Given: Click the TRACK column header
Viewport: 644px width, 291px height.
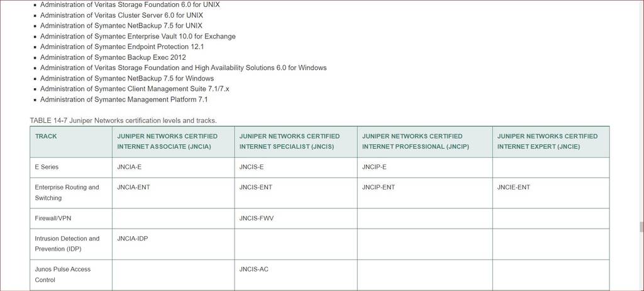Looking at the screenshot, I should 71,142.
